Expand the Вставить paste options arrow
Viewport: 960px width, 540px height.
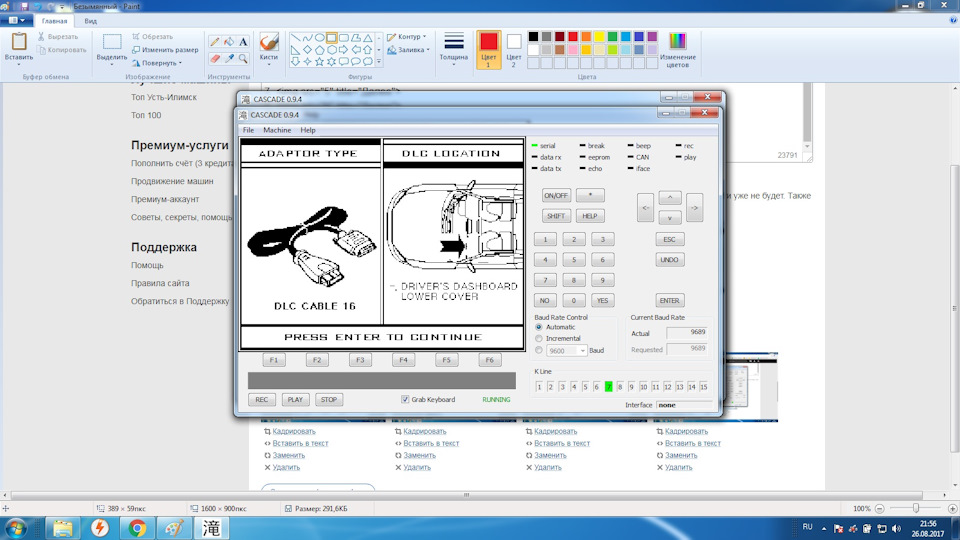point(19,63)
